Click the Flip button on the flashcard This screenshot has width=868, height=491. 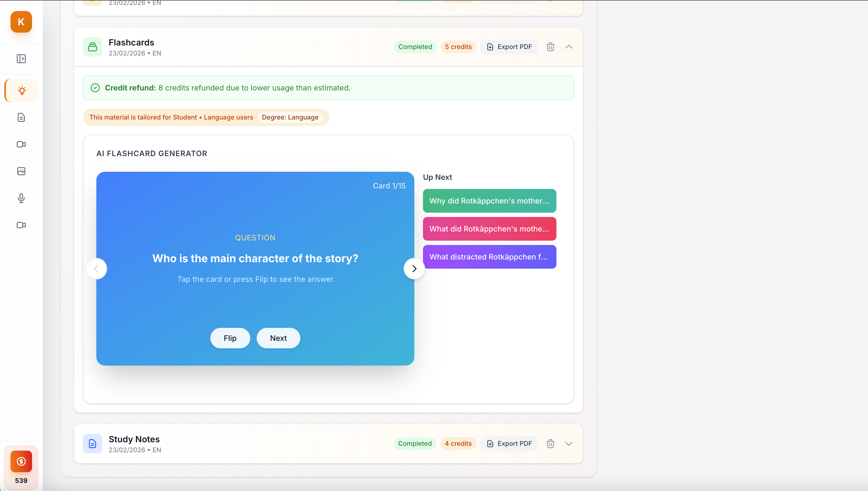pos(230,338)
